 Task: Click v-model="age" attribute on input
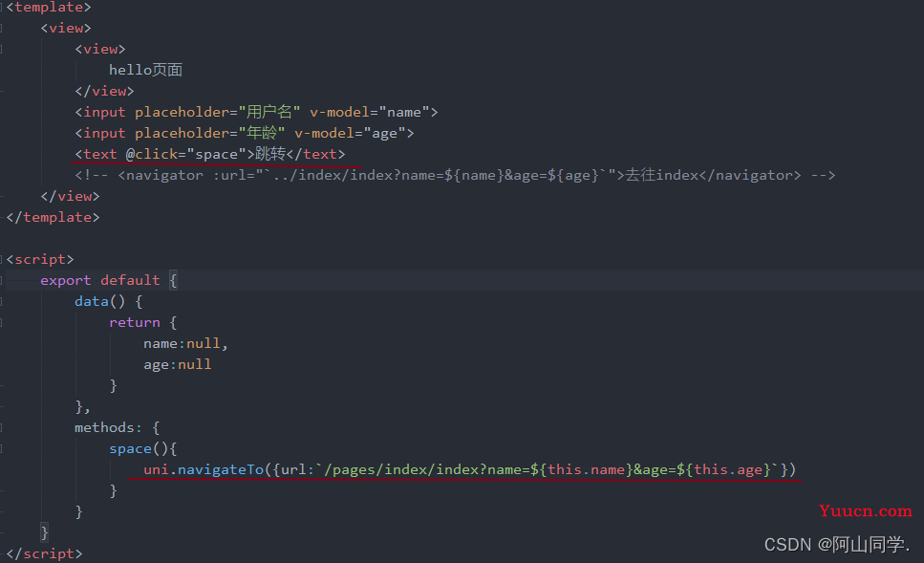[x=350, y=133]
